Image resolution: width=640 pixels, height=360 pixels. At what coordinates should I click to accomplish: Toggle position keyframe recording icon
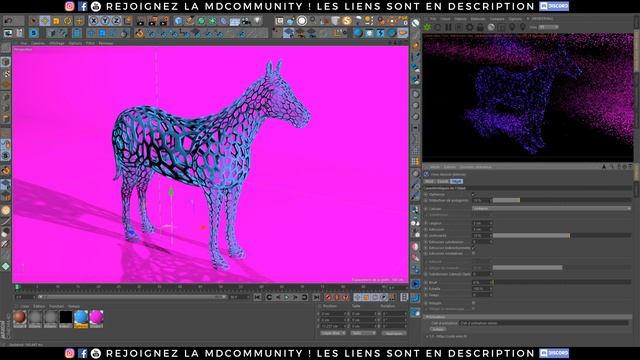(x=357, y=297)
